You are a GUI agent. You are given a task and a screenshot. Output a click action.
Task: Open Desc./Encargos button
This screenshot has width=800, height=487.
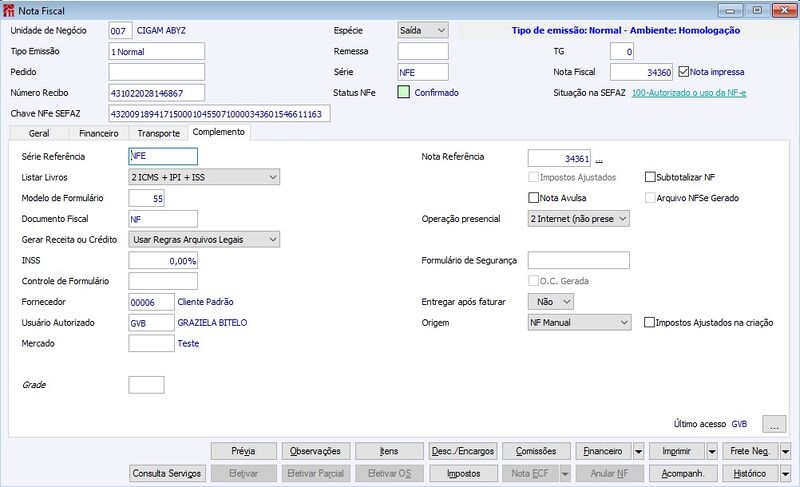tap(463, 451)
